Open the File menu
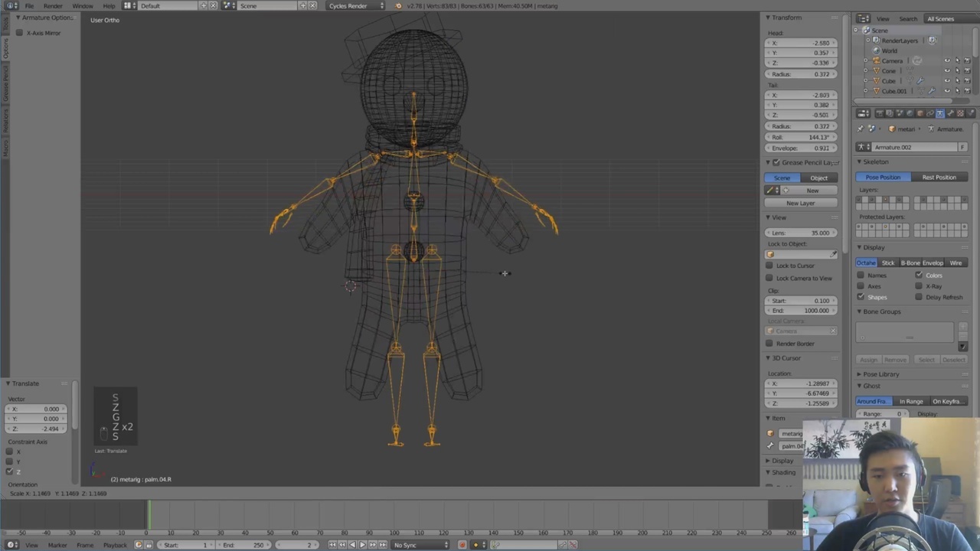This screenshot has width=980, height=551. [29, 5]
